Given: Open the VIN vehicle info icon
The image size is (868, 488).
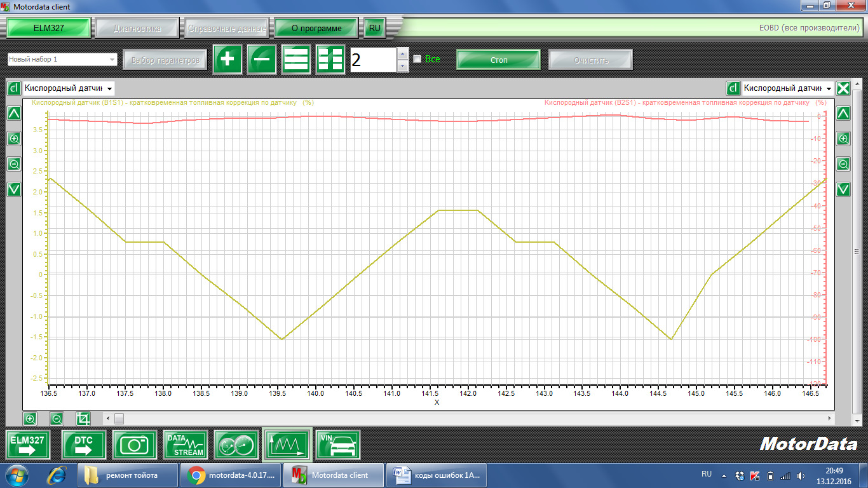Looking at the screenshot, I should click(x=337, y=445).
